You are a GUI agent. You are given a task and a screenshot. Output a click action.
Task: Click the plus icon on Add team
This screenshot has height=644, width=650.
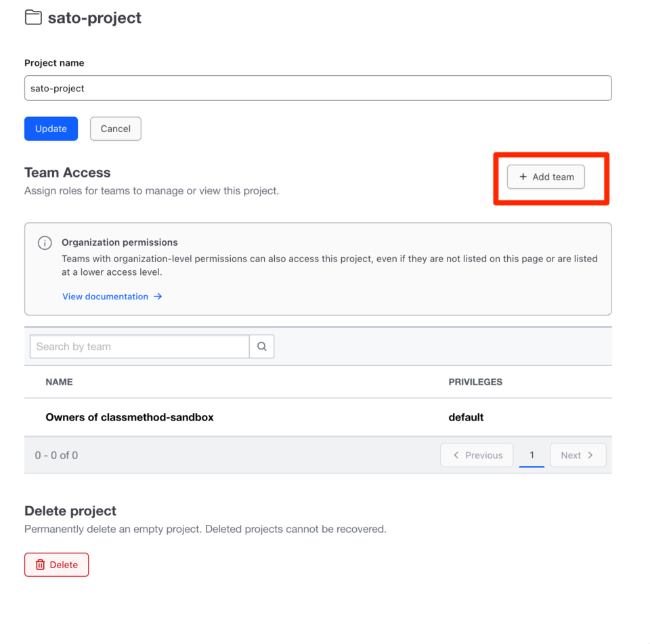[x=523, y=177]
